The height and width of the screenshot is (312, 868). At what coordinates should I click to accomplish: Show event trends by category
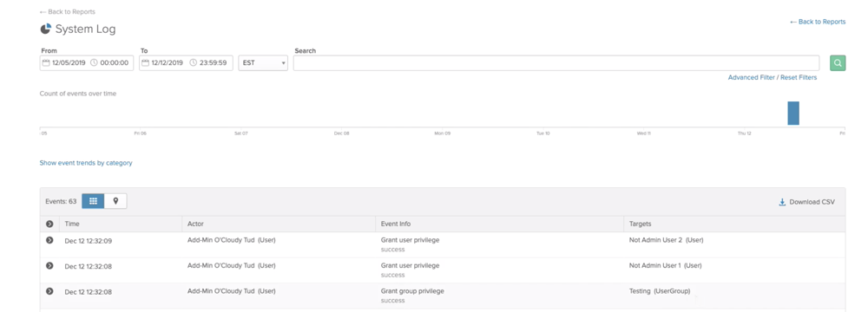click(86, 163)
